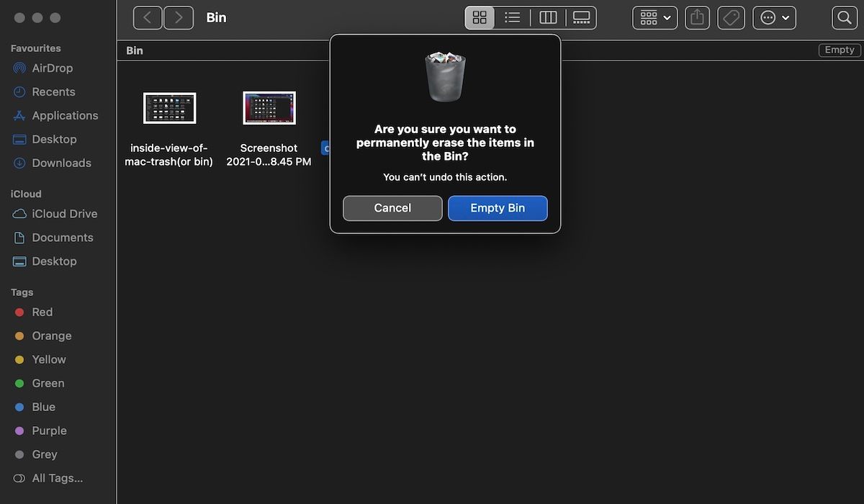This screenshot has height=504, width=864.
Task: Switch to list view
Action: [x=513, y=17]
